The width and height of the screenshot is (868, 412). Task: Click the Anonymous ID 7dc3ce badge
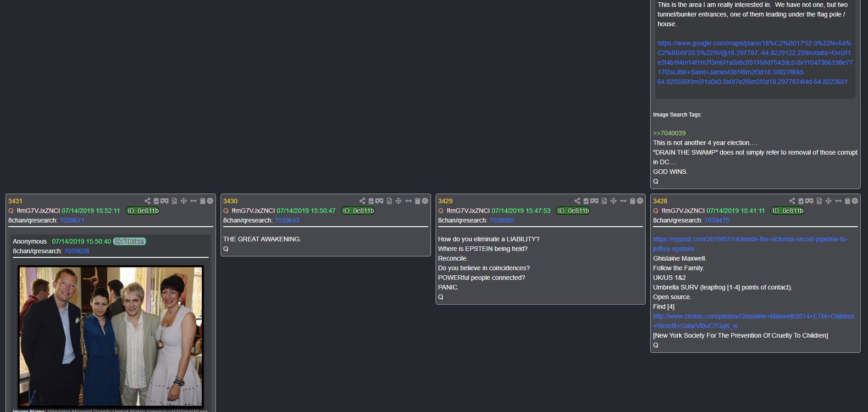click(130, 241)
